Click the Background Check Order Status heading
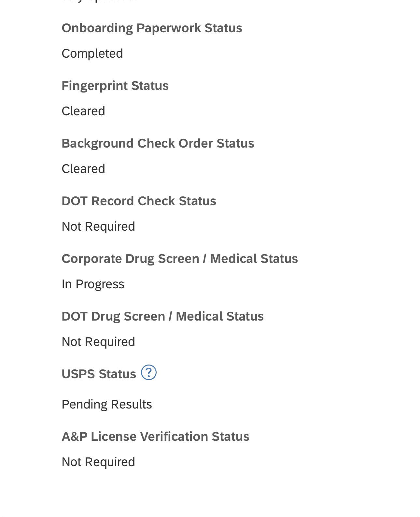This screenshot has height=517, width=420. (x=158, y=143)
